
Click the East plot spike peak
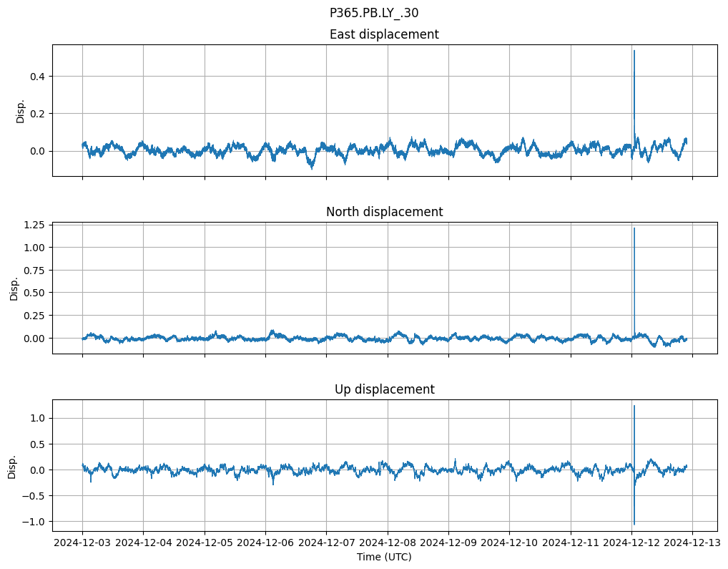pyautogui.click(x=634, y=52)
